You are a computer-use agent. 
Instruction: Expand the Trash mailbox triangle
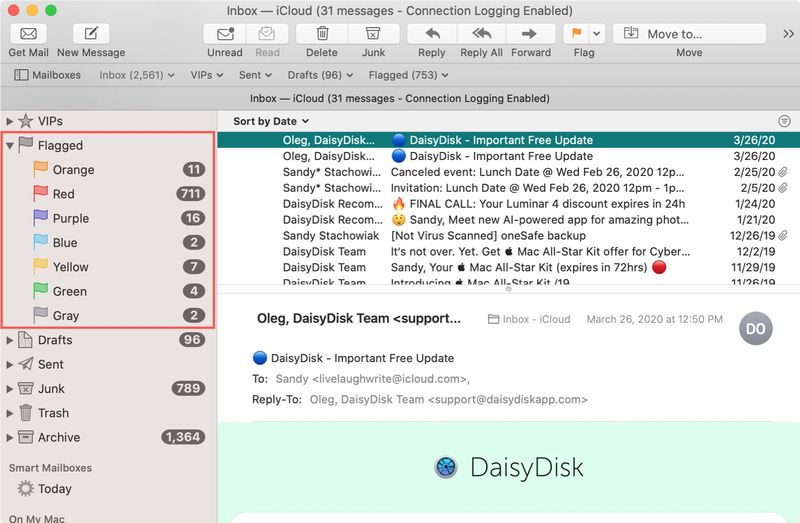9,413
